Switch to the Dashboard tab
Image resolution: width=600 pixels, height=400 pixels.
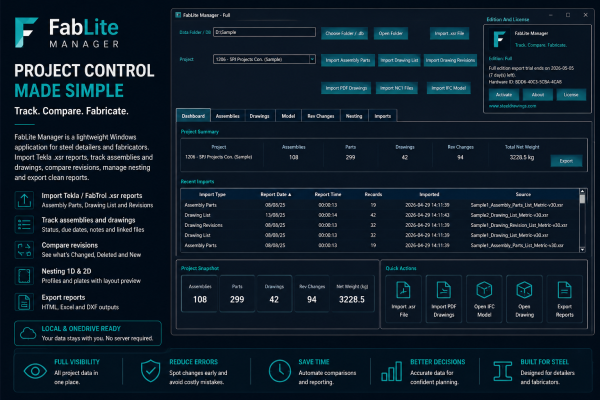click(193, 116)
